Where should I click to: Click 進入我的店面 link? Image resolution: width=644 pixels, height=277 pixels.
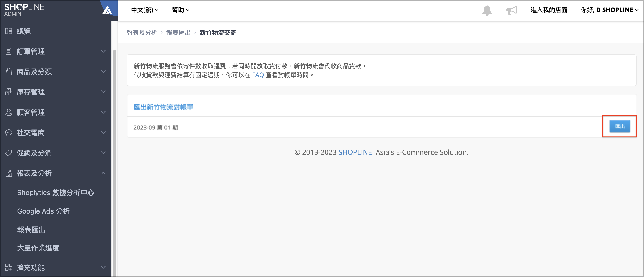(549, 10)
